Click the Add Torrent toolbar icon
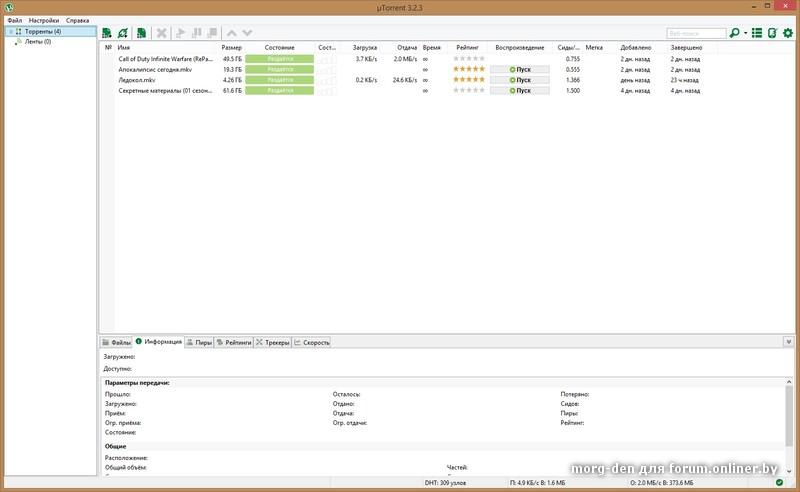800x492 pixels. [107, 33]
